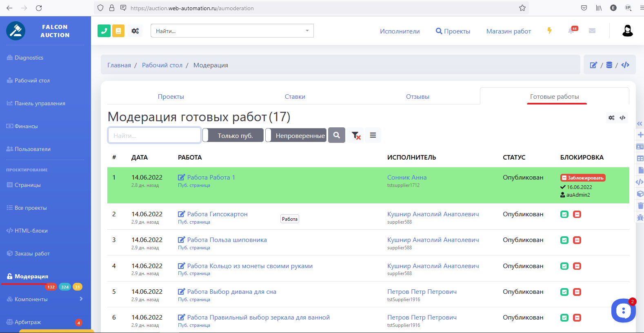The height and width of the screenshot is (333, 644).
Task: Click the lightning bolt icon in header
Action: click(550, 31)
